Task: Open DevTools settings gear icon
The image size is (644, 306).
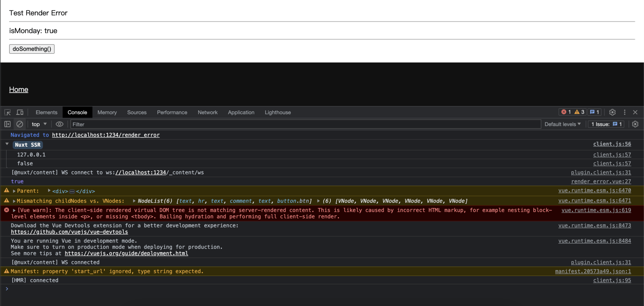Action: point(612,112)
